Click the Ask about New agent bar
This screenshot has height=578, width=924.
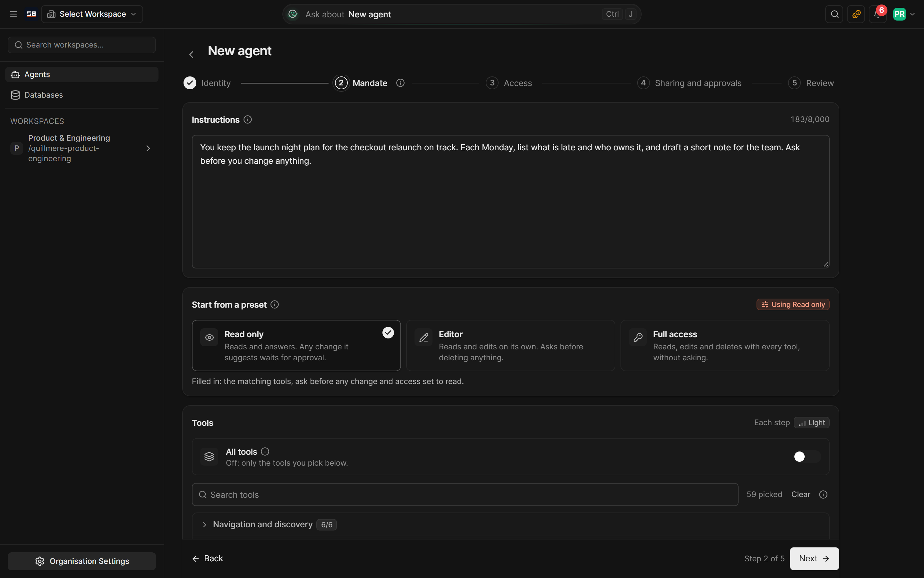(x=462, y=14)
